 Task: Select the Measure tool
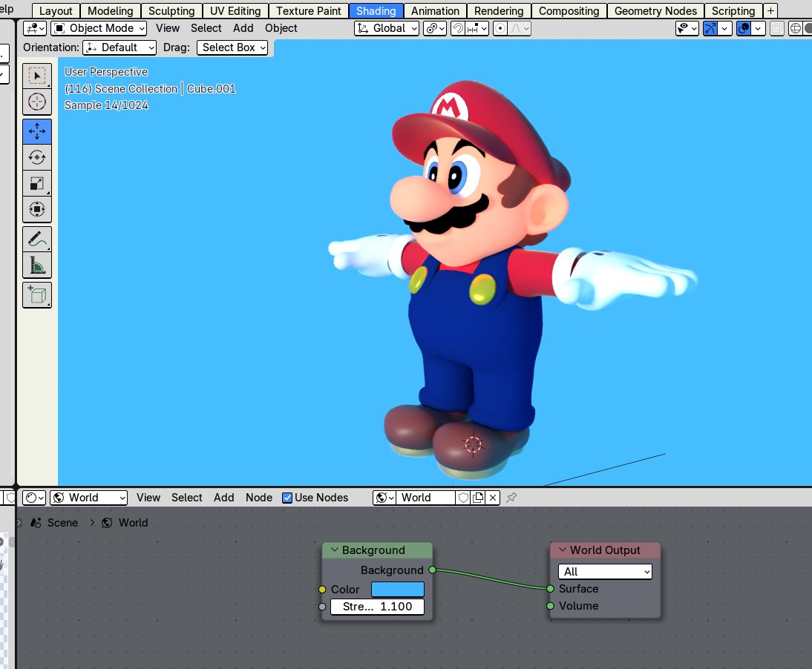[x=36, y=265]
